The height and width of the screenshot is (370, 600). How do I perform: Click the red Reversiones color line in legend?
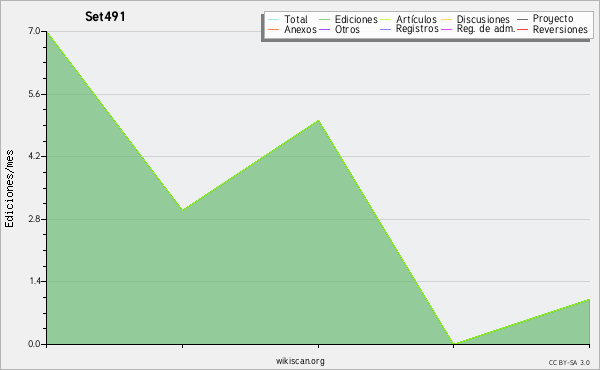[522, 29]
